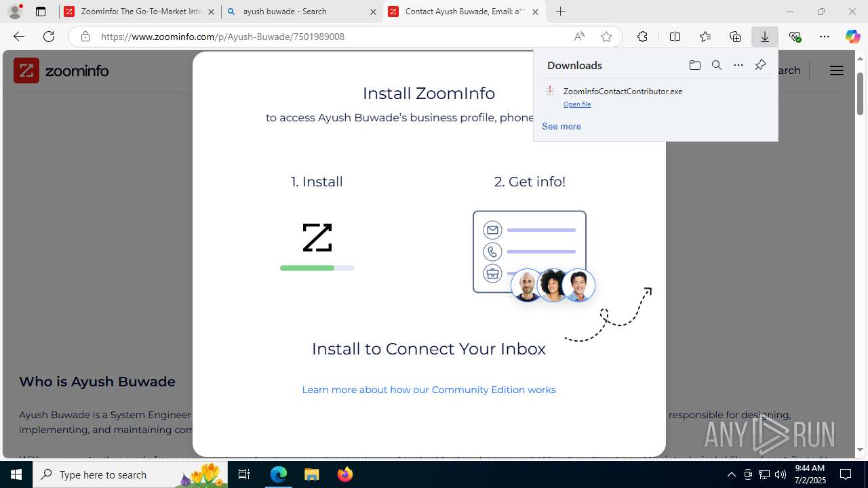The width and height of the screenshot is (868, 488).
Task: Close the ZoomInfo Go-To-Market tab
Action: point(211,12)
